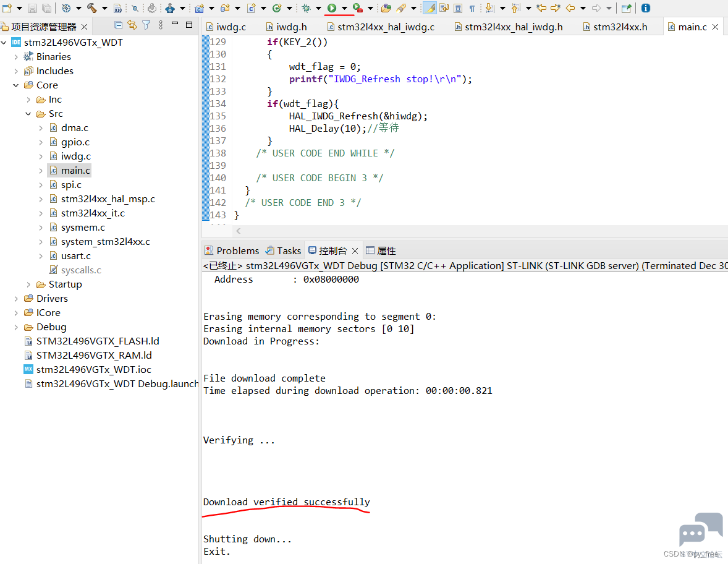Click the Pin Editor icon
The width and height of the screenshot is (728, 564).
626,8
